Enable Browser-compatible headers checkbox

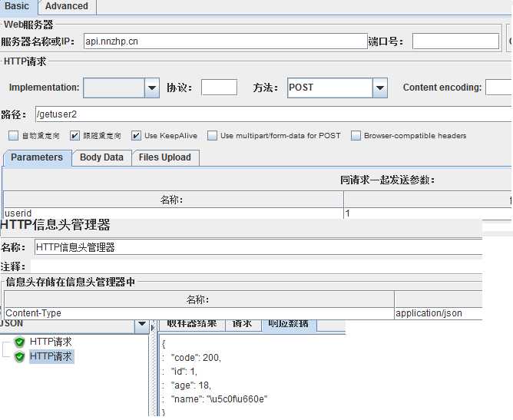pos(356,135)
